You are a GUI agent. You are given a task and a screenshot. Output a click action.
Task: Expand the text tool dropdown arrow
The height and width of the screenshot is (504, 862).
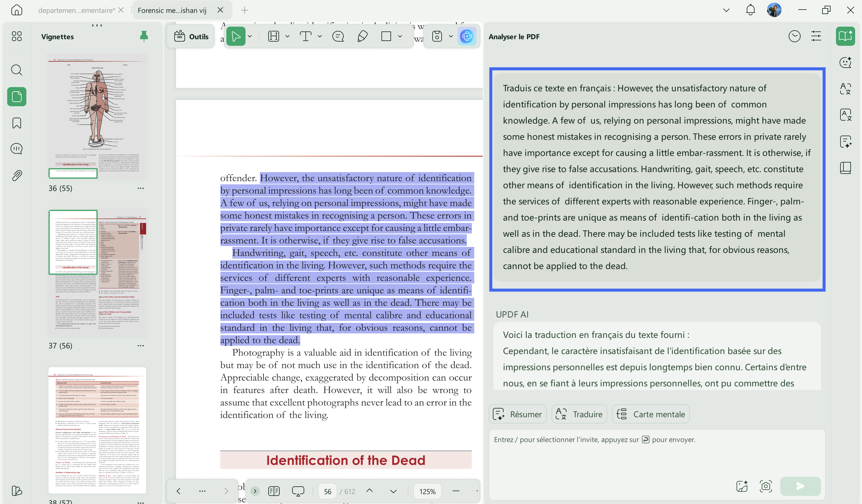[320, 36]
